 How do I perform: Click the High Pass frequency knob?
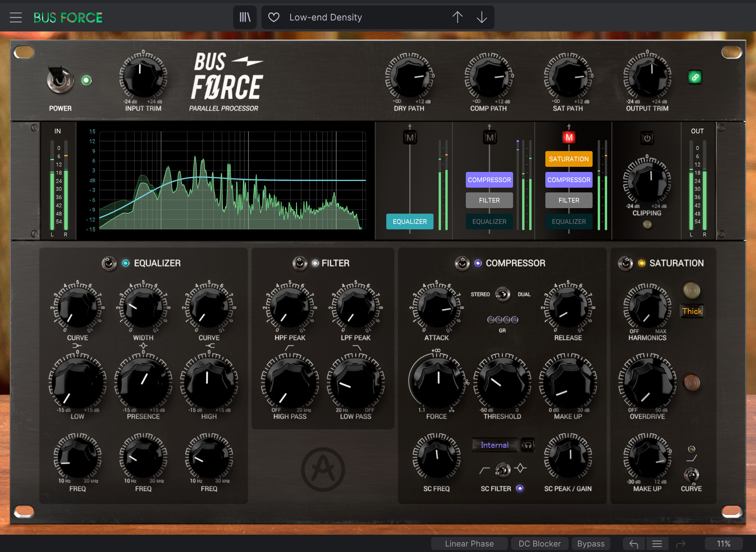290,382
